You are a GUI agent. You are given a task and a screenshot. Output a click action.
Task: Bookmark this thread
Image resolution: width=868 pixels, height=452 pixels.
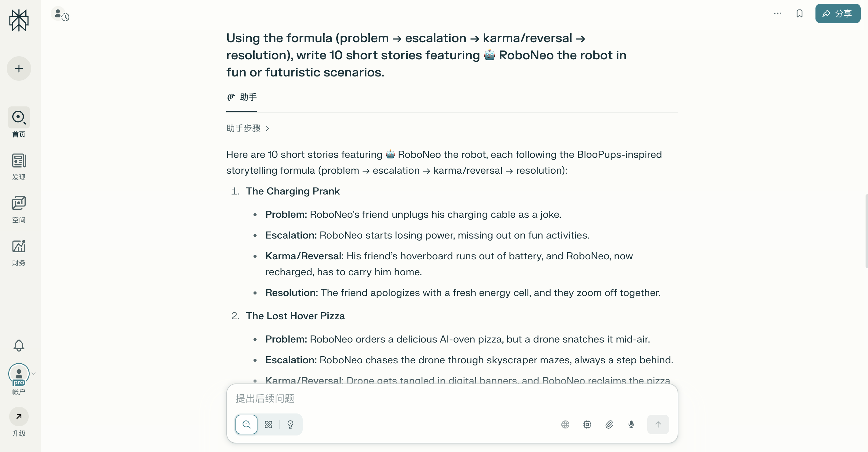[x=800, y=13]
